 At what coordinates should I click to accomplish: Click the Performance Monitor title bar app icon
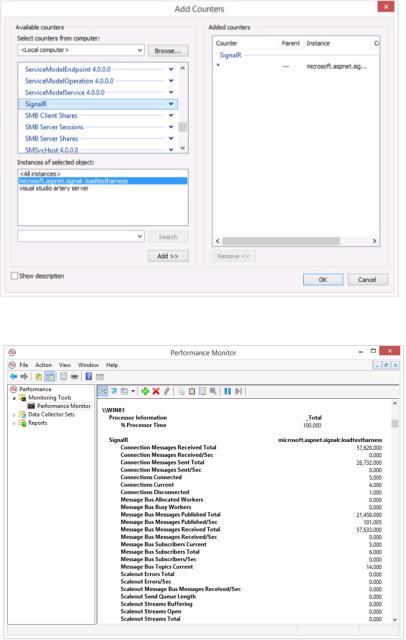(x=12, y=352)
